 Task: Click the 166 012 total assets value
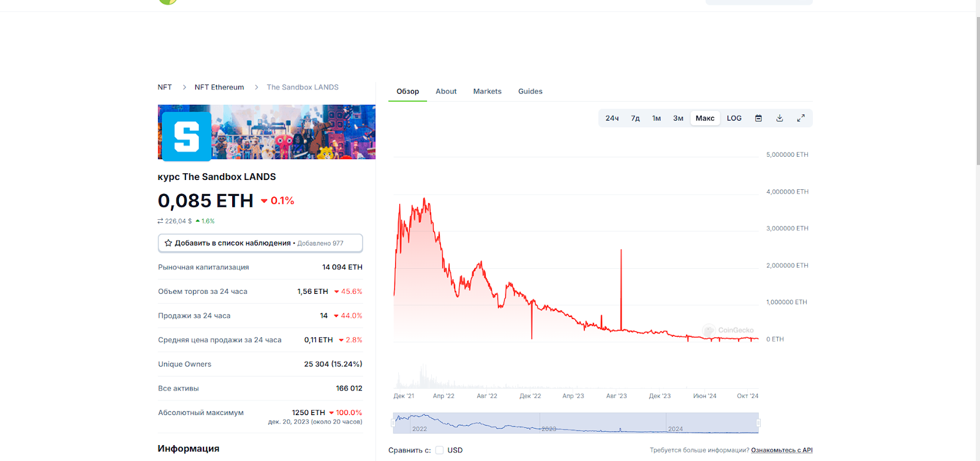click(349, 388)
